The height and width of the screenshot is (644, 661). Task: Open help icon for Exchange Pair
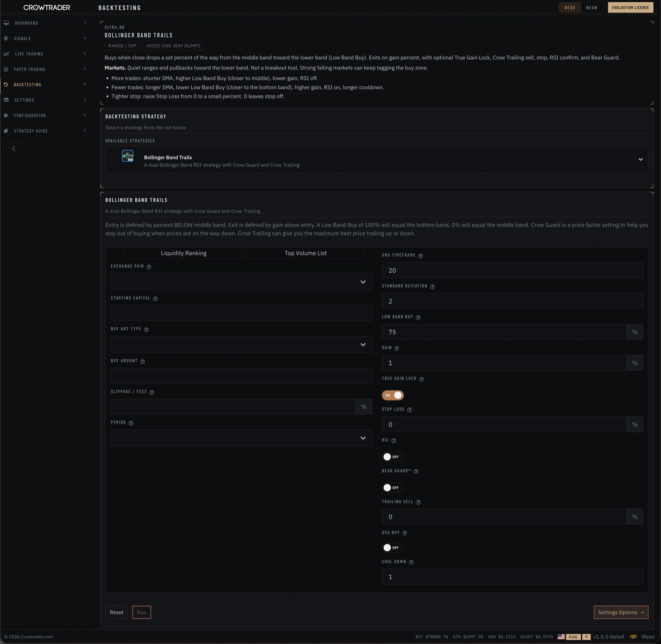[149, 267]
